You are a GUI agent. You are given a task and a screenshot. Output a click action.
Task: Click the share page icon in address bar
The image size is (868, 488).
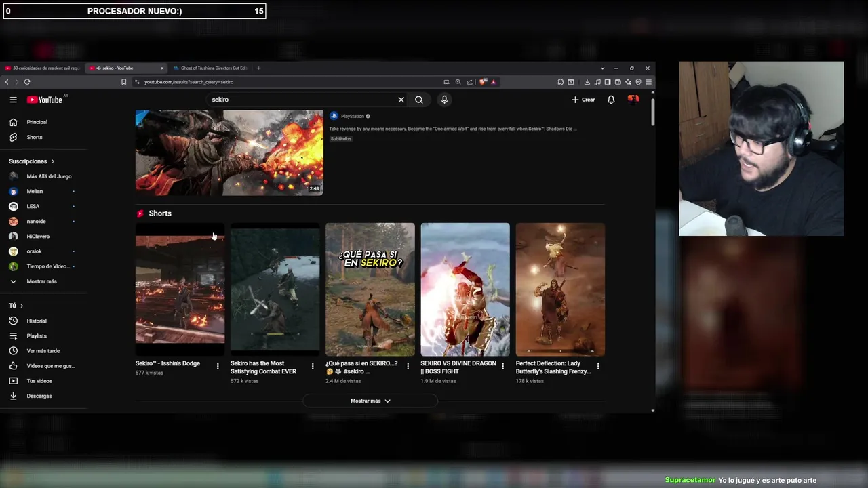[x=469, y=82]
